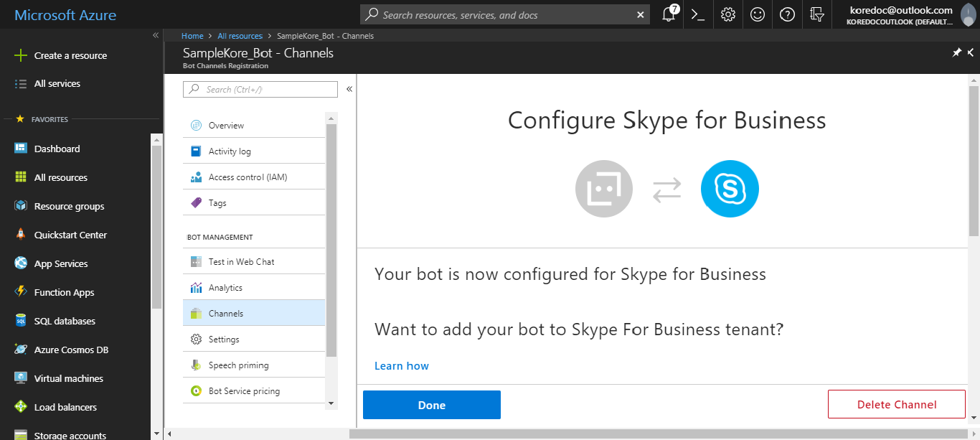980x440 pixels.
Task: Click the bot avatar circle graphic
Action: point(604,189)
